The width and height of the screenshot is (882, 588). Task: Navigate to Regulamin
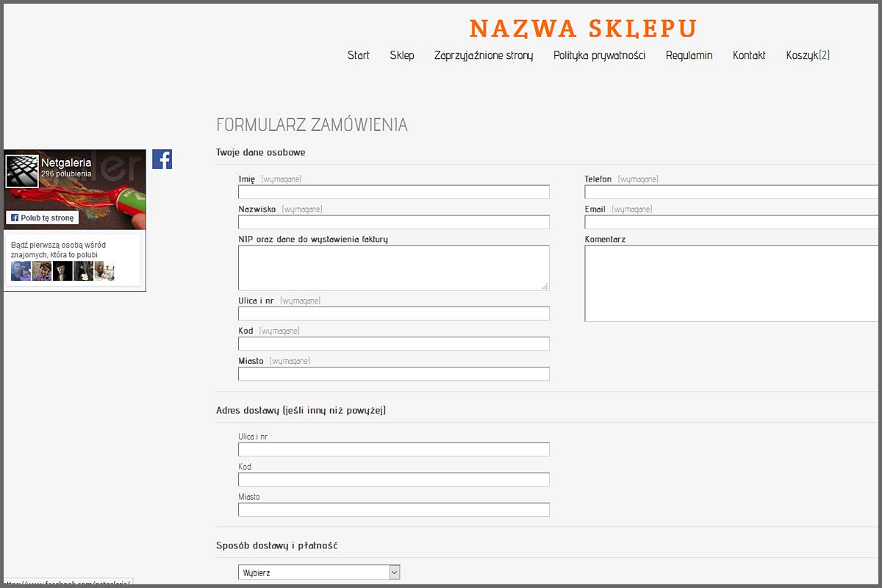click(689, 55)
